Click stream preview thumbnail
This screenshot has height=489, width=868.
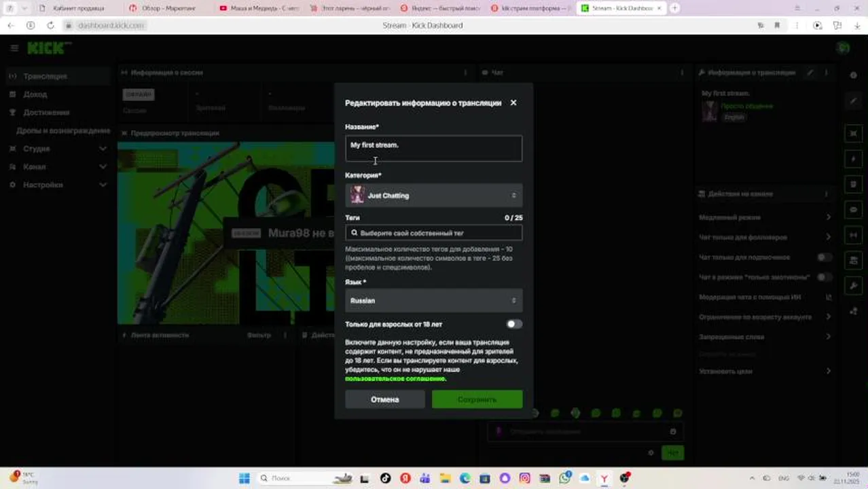click(225, 232)
